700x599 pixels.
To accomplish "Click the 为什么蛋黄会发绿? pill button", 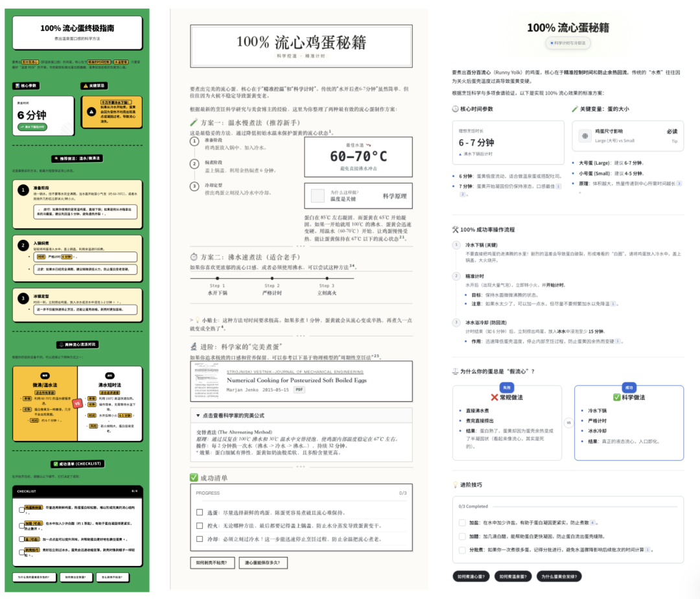I will 559,576.
